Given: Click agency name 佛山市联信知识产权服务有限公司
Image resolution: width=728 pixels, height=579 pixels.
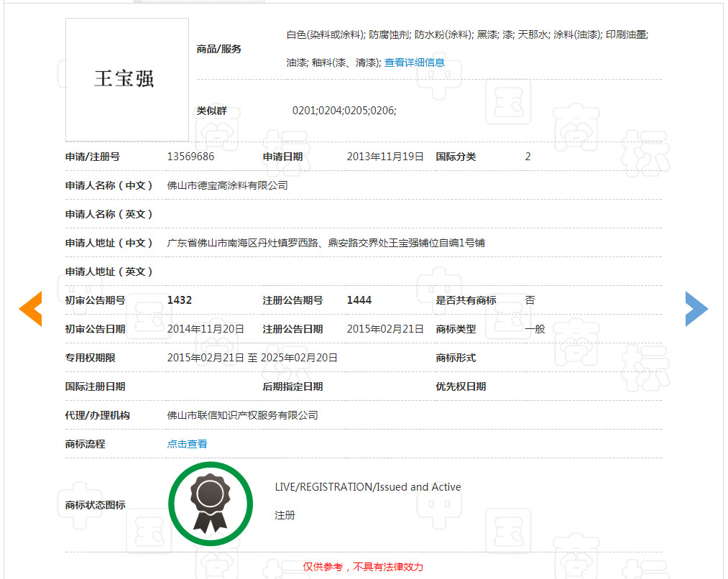Looking at the screenshot, I should click(x=241, y=415).
